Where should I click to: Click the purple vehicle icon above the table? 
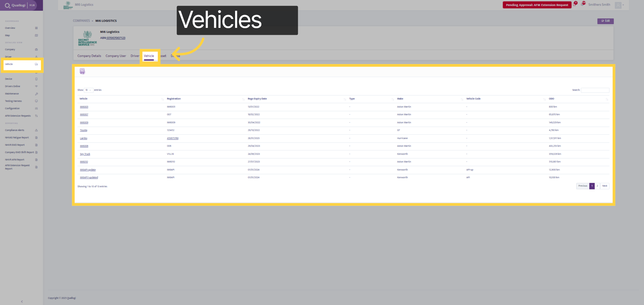pyautogui.click(x=82, y=71)
